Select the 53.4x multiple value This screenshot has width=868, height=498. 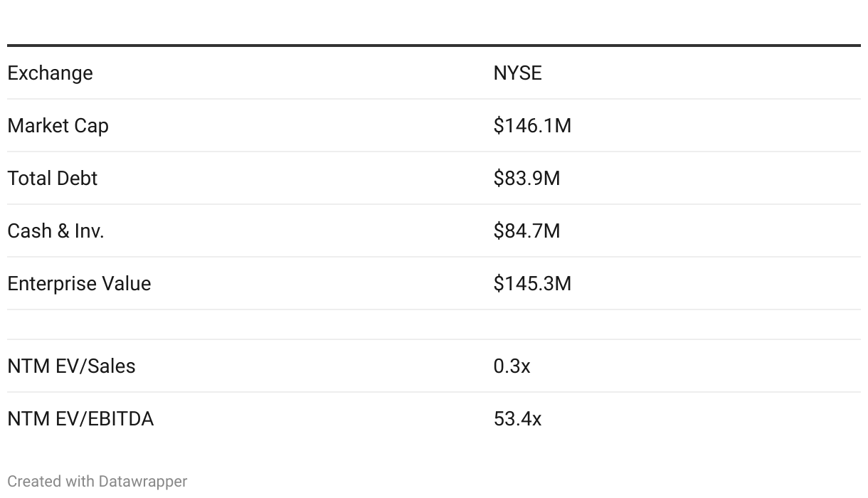tap(517, 419)
